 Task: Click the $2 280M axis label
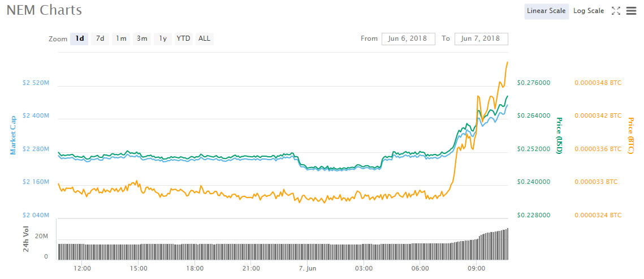[36, 149]
